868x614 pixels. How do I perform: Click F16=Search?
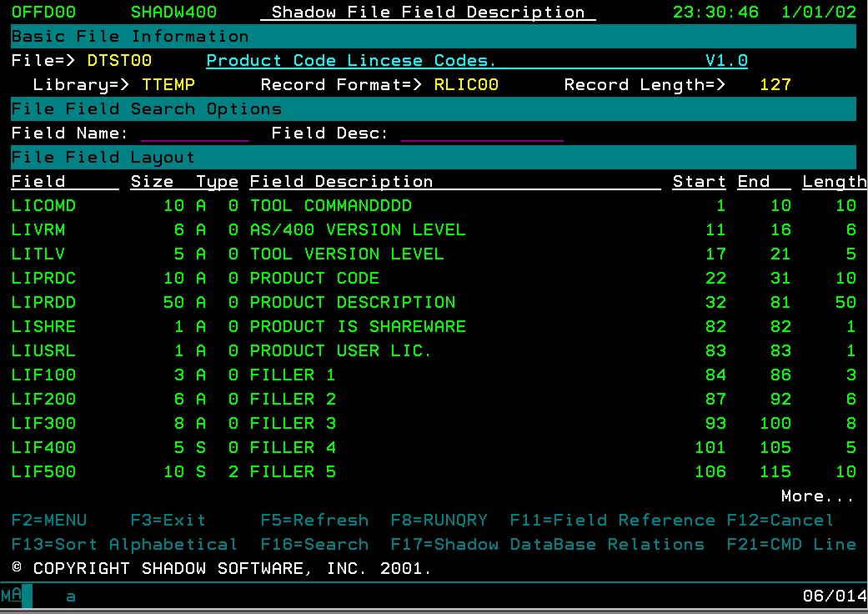pos(314,545)
